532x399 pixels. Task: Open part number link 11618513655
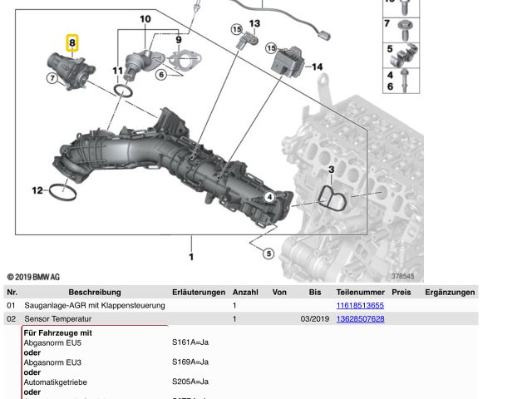(360, 306)
